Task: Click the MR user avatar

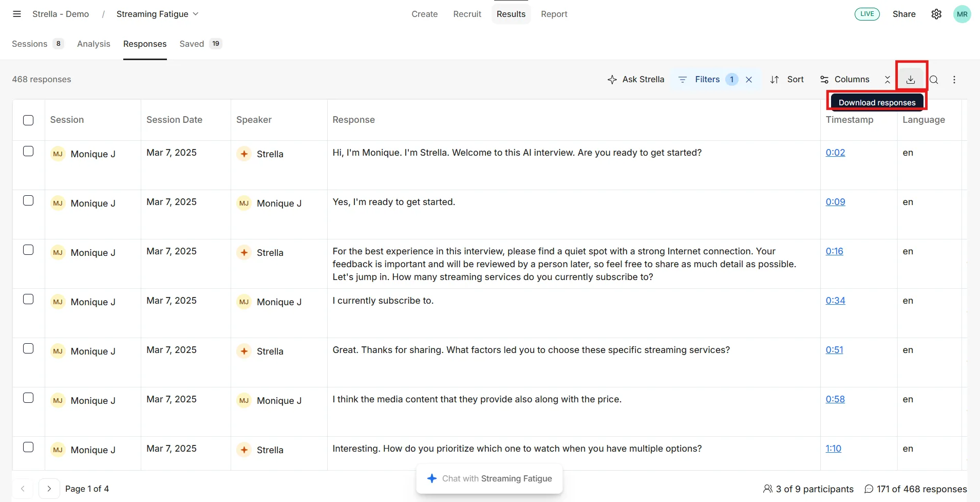Action: (962, 14)
